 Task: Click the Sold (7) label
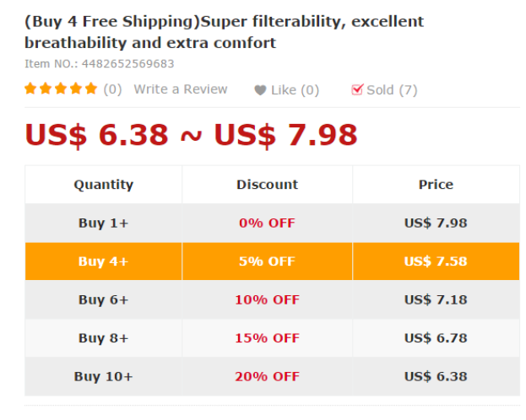click(x=392, y=90)
